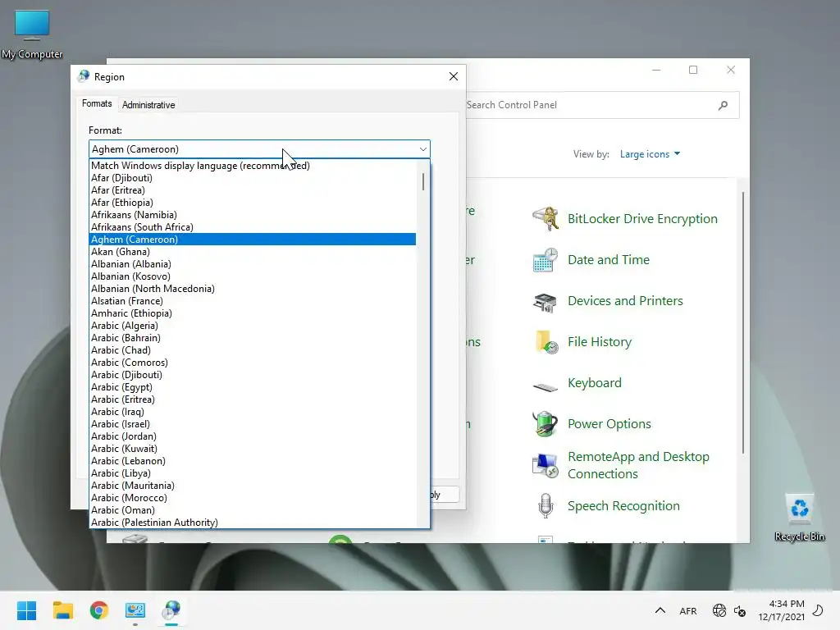Select Amharic (Ethiopia) in list

tap(253, 313)
